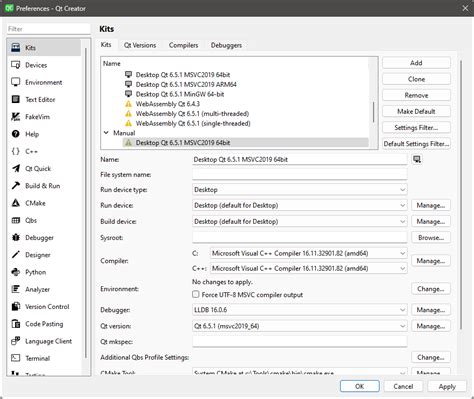Click Manage... next to Compiler
This screenshot has width=474, height=399.
click(x=431, y=261)
